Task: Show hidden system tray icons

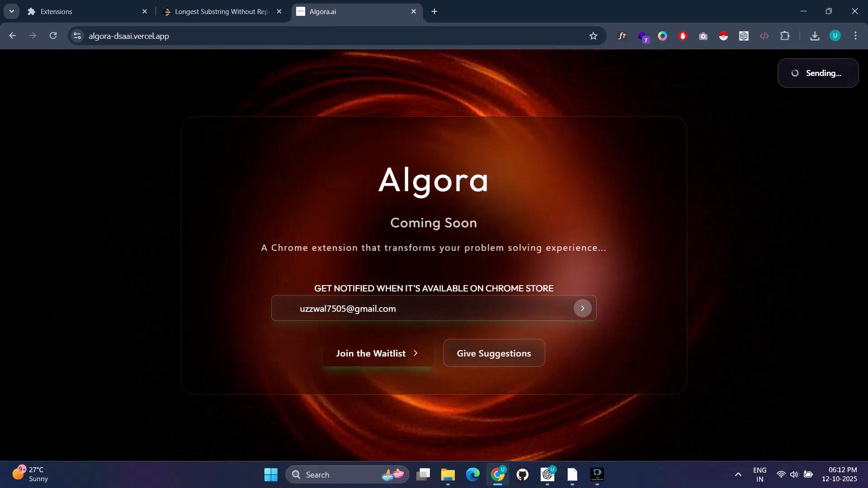Action: [738, 474]
